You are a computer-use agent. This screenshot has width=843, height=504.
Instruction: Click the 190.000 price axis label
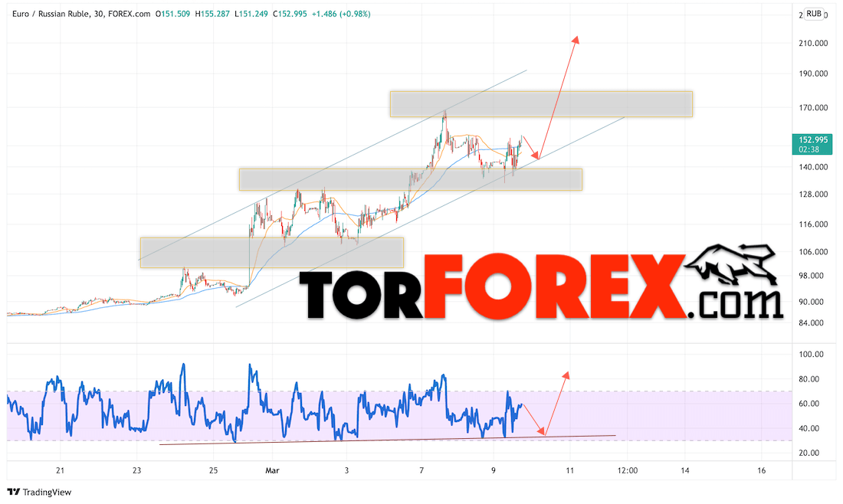[x=813, y=74]
